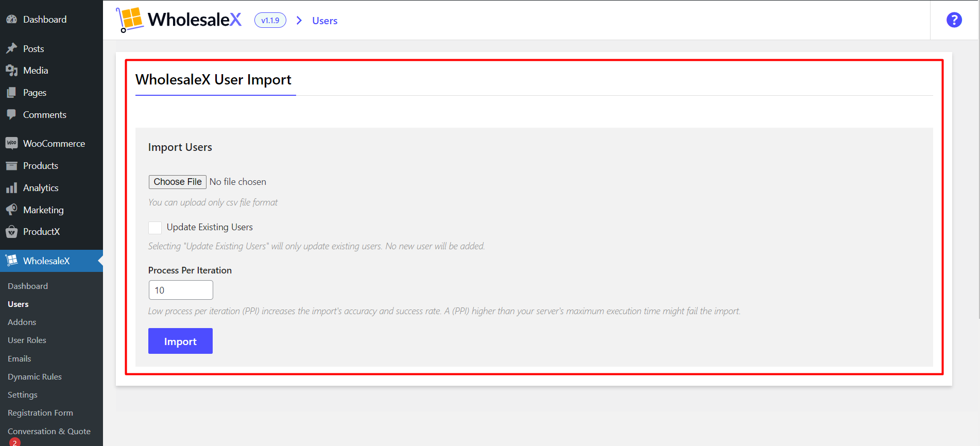Viewport: 980px width, 446px height.
Task: Click the Import Users heading text
Action: click(180, 147)
